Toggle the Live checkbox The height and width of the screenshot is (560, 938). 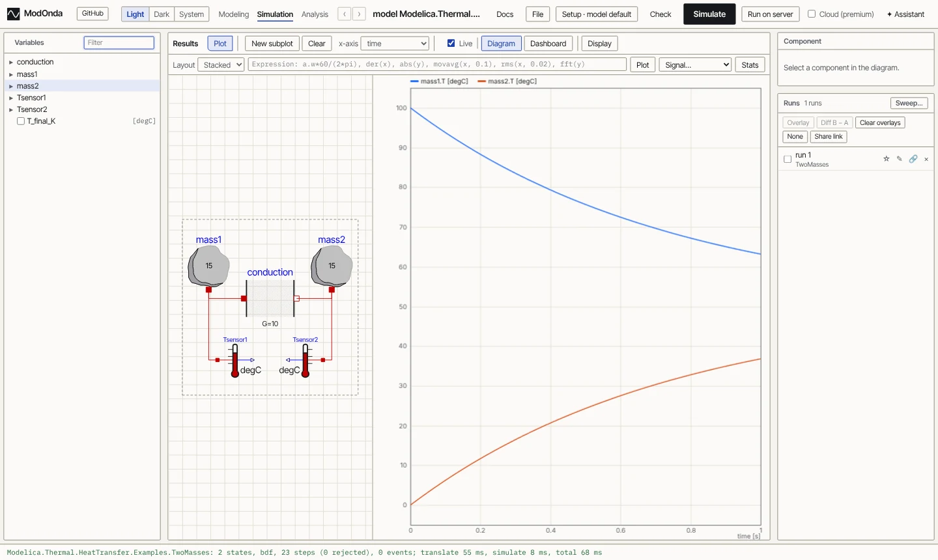coord(451,44)
